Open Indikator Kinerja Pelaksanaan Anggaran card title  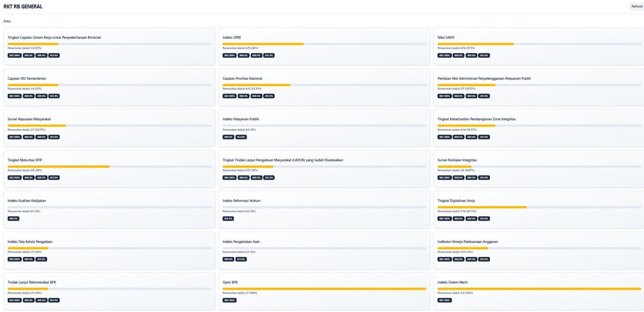click(467, 242)
